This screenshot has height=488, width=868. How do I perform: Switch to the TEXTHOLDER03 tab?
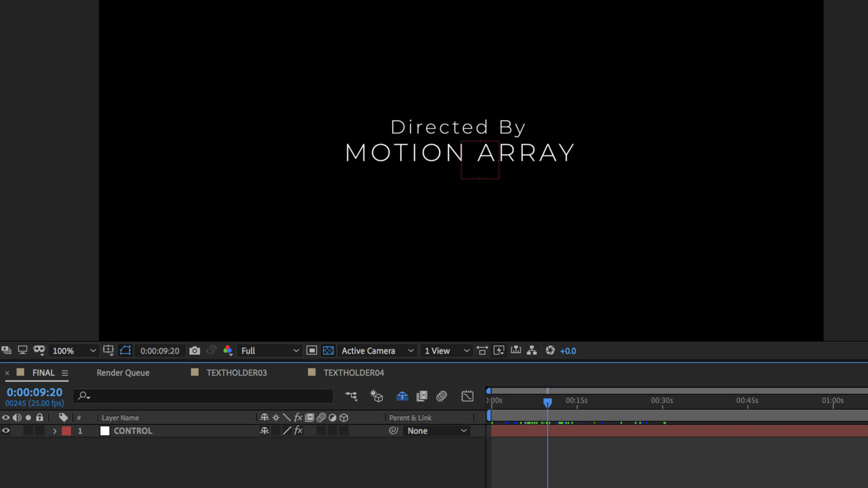coord(236,373)
